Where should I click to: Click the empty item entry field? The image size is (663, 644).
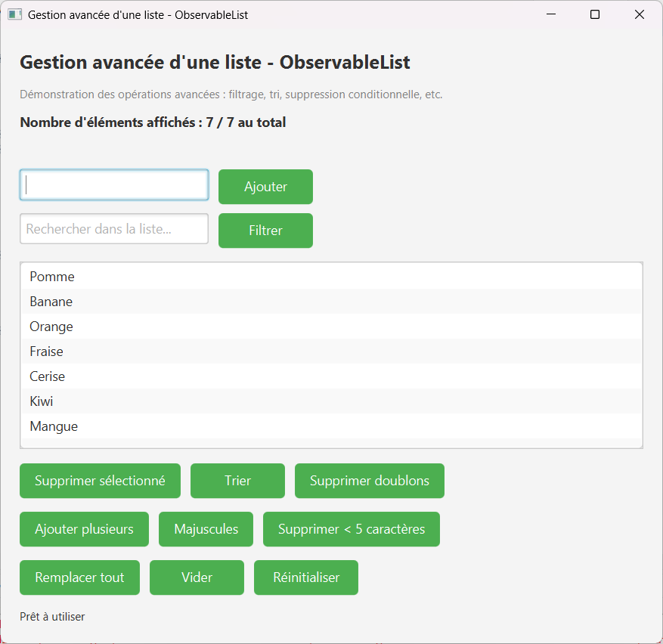pos(113,184)
